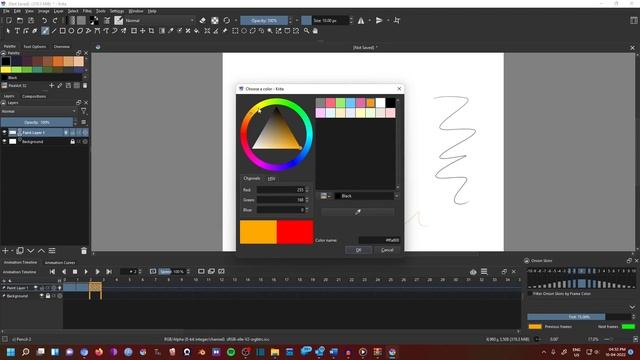640x360 pixels.
Task: Open the Layer menu
Action: click(58, 11)
